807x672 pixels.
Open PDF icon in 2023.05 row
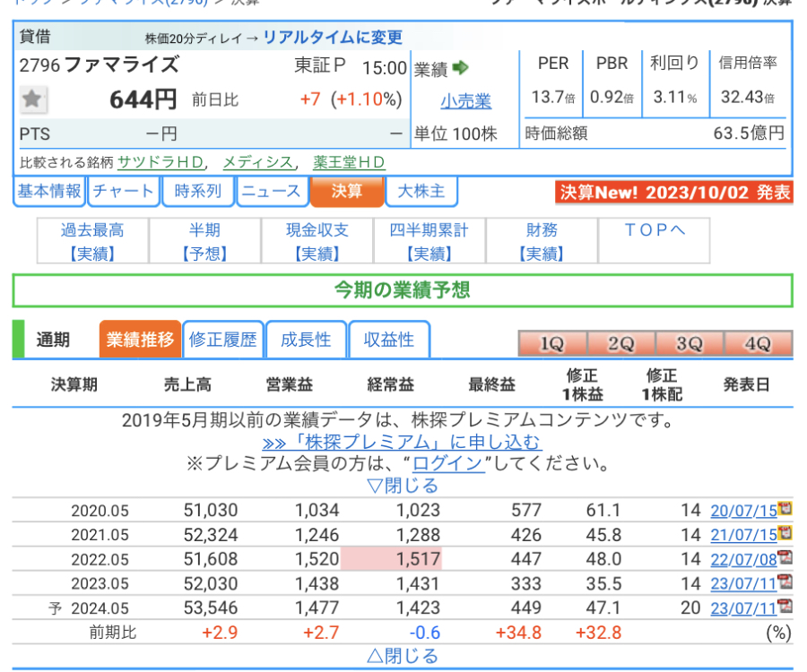pyautogui.click(x=785, y=581)
